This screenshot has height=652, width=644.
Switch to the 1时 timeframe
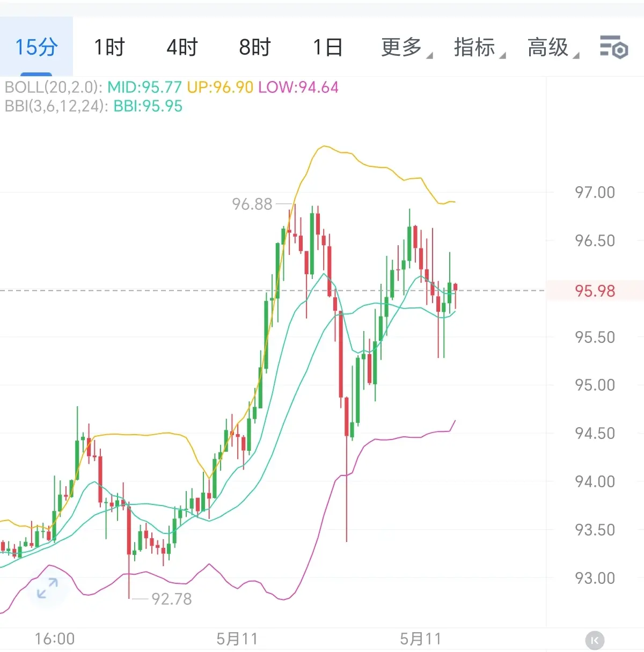(109, 47)
